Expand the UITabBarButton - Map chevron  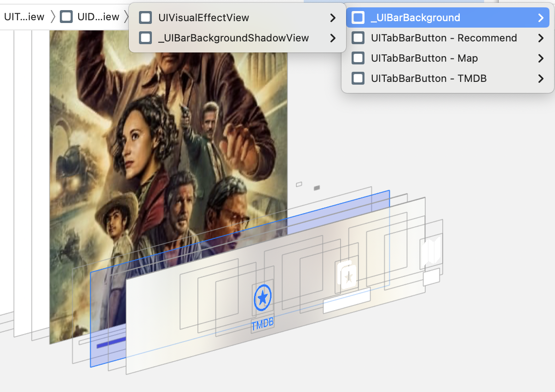[x=541, y=58]
